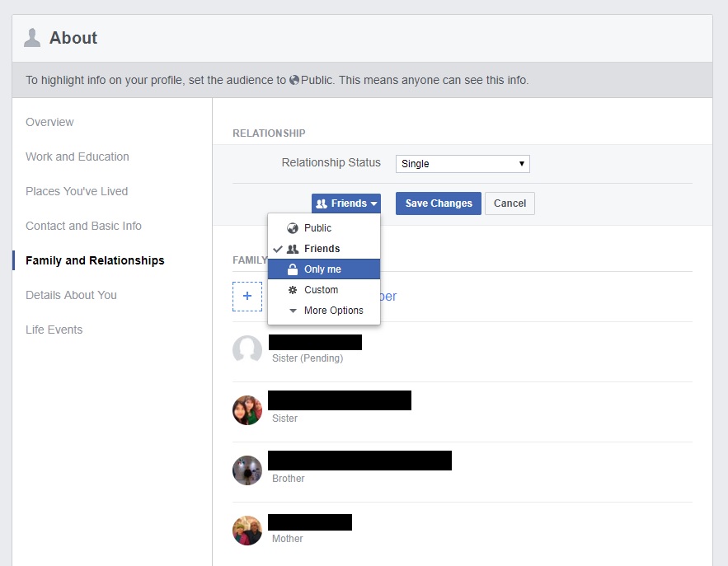Screen dimensions: 728x566
Task: Open Work and Education section
Action: coord(77,157)
